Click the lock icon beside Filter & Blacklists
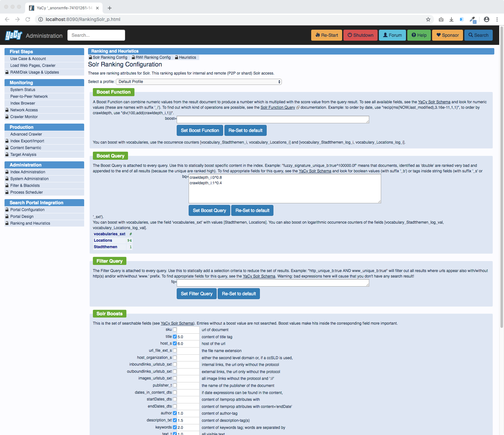 7,186
